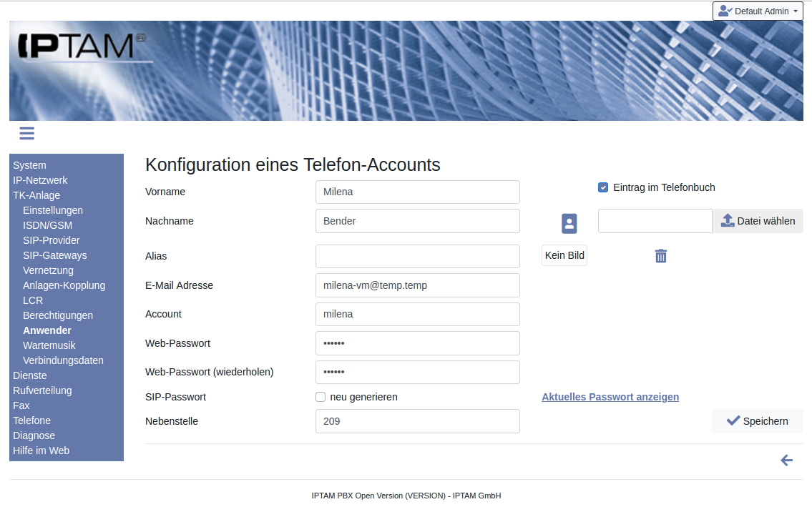Focus the Alias input field
Image resolution: width=812 pixels, height=517 pixels.
pyautogui.click(x=417, y=256)
